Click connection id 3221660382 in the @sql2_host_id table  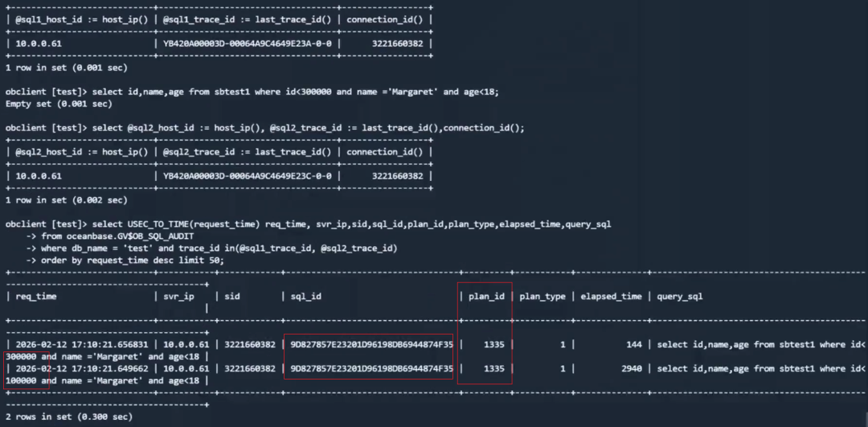[399, 176]
